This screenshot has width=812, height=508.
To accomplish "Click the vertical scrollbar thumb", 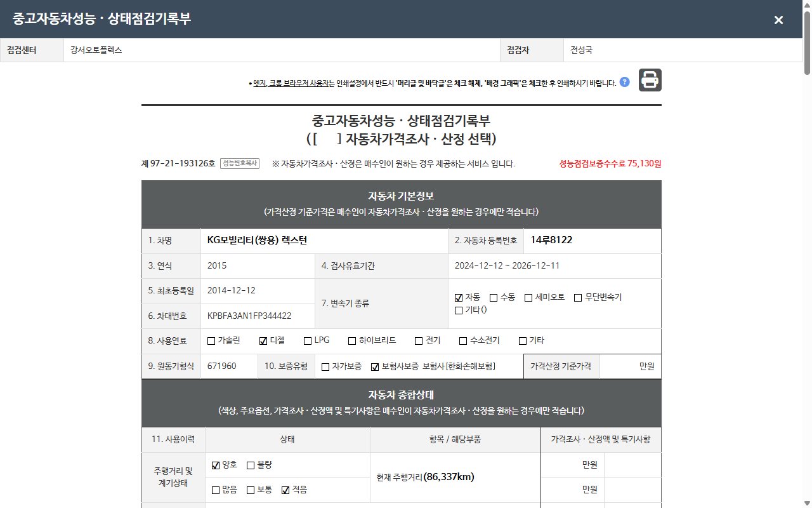I will [807, 43].
